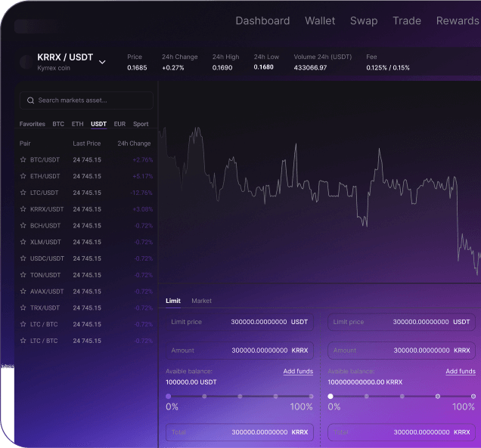
Task: Click Add funds link for USDT balance
Action: click(x=298, y=372)
